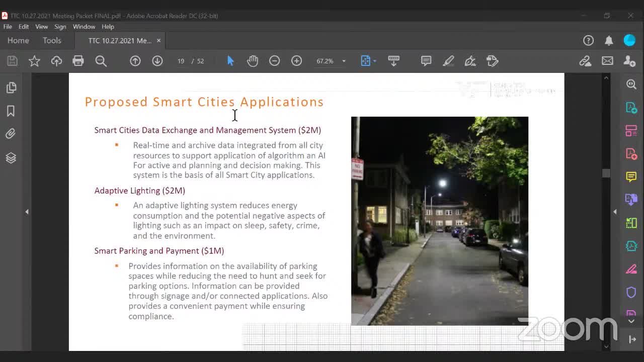Viewport: 644px width, 362px height.
Task: Go to the next page arrow
Action: click(x=157, y=61)
